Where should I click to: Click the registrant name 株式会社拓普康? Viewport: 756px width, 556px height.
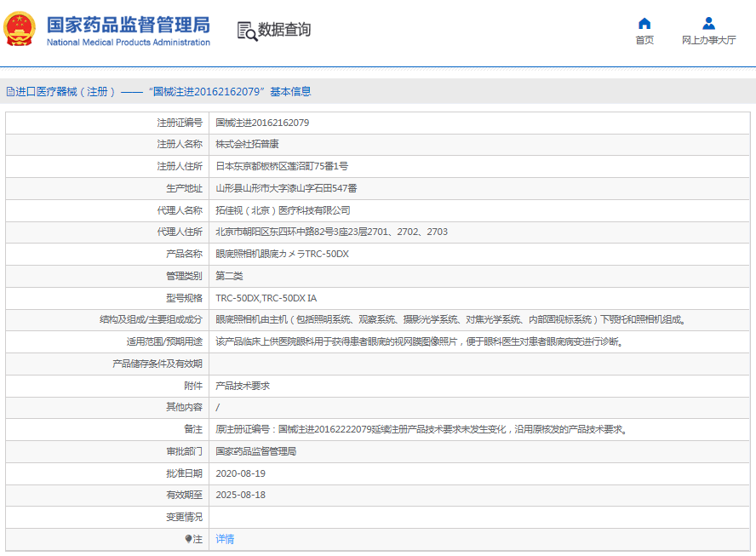point(247,145)
